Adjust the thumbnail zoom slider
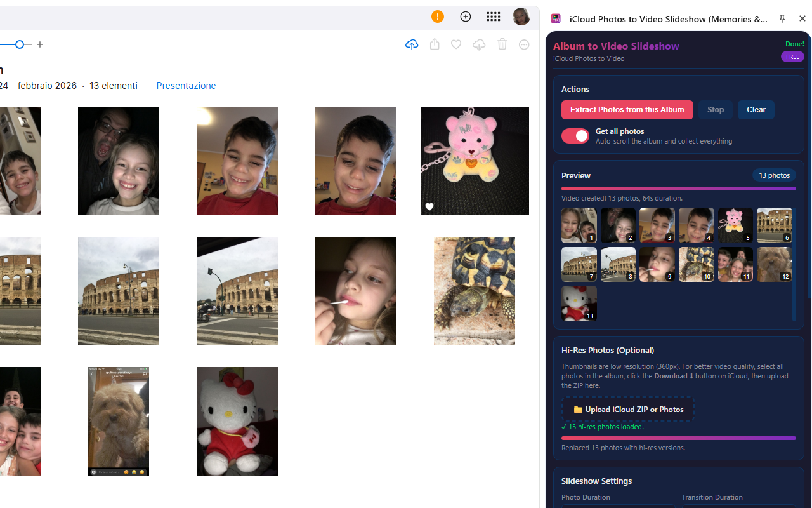 point(19,44)
